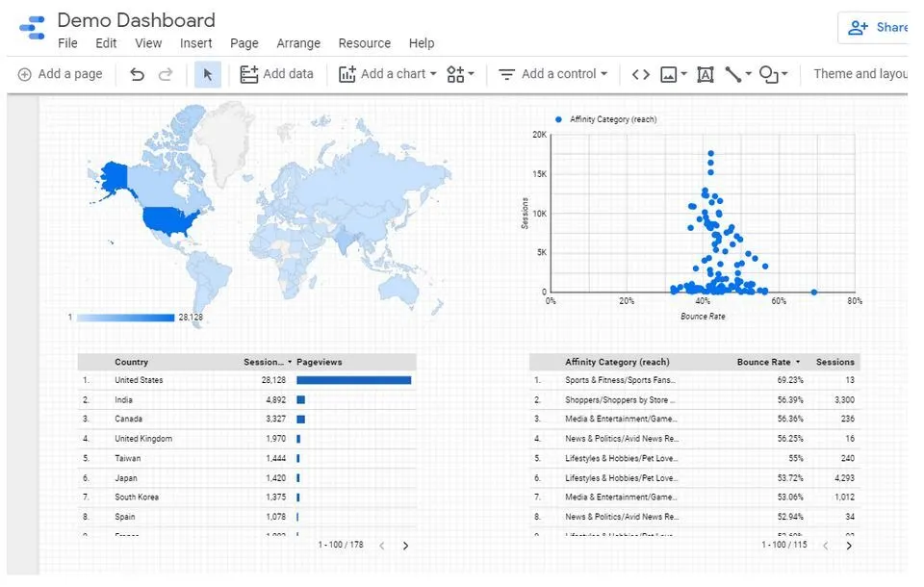The height and width of the screenshot is (587, 924).
Task: Sort affinity table by Bounce Rate header
Action: pyautogui.click(x=768, y=362)
